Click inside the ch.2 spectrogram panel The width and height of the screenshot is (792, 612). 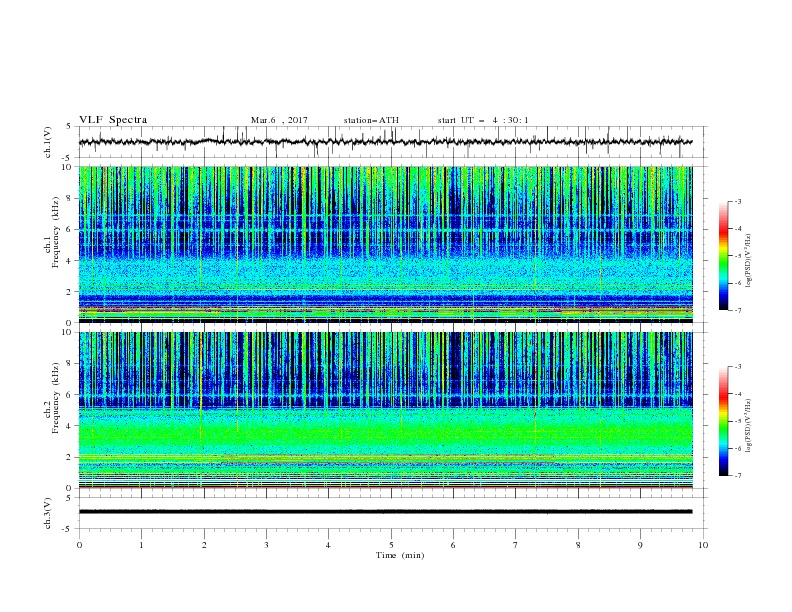coord(386,410)
